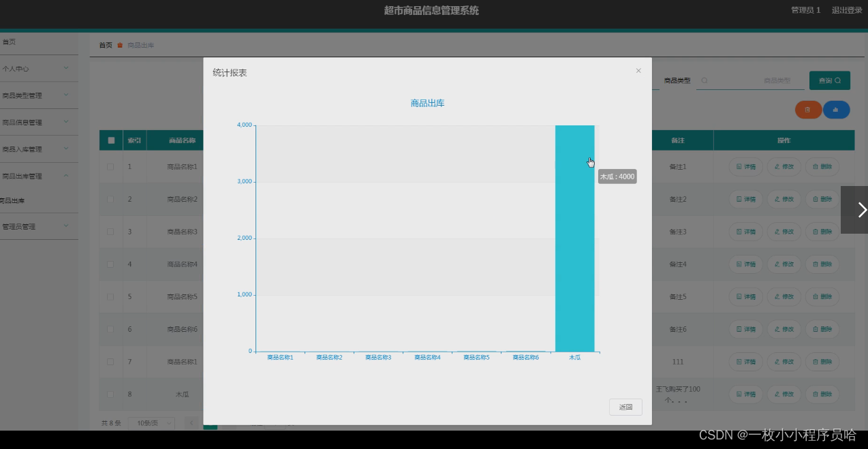Click the orange delete trash icon button
Screen dimensions: 868x449
click(808, 110)
